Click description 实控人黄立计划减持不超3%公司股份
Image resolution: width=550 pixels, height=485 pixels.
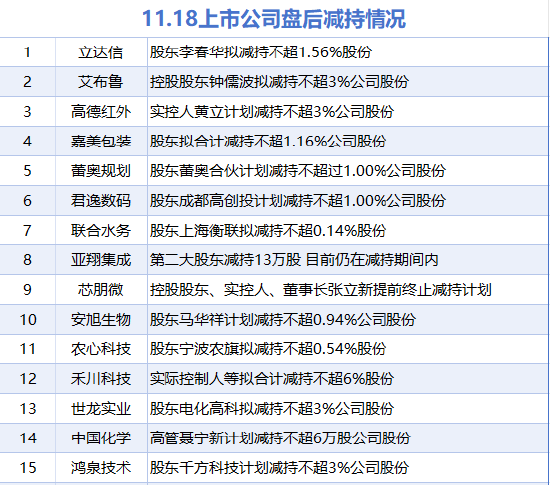point(272,112)
